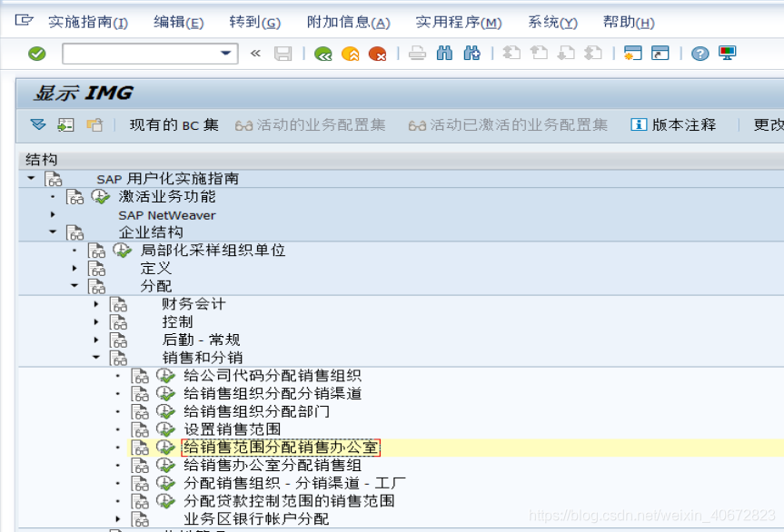
Task: Expand the 控制 node
Action: 96,321
